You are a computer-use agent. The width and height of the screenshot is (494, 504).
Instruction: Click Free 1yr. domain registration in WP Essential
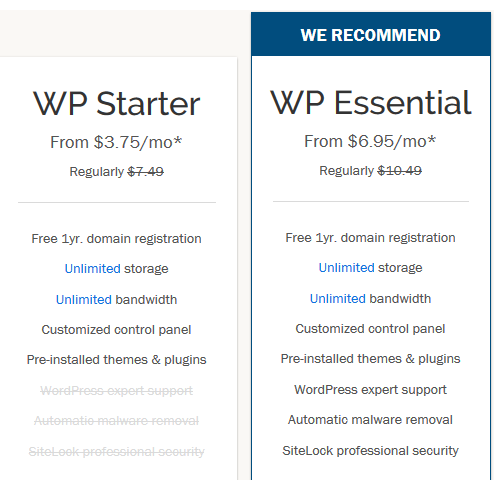coord(370,238)
